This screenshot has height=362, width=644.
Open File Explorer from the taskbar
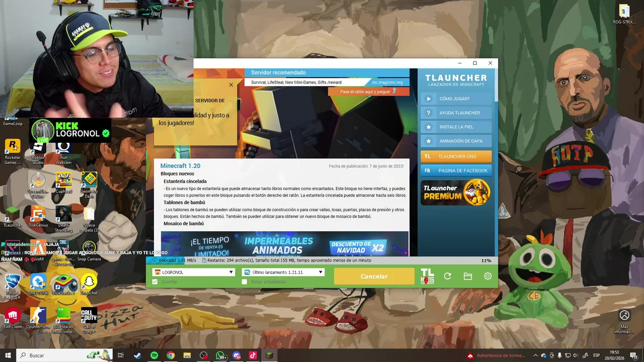tap(187, 355)
